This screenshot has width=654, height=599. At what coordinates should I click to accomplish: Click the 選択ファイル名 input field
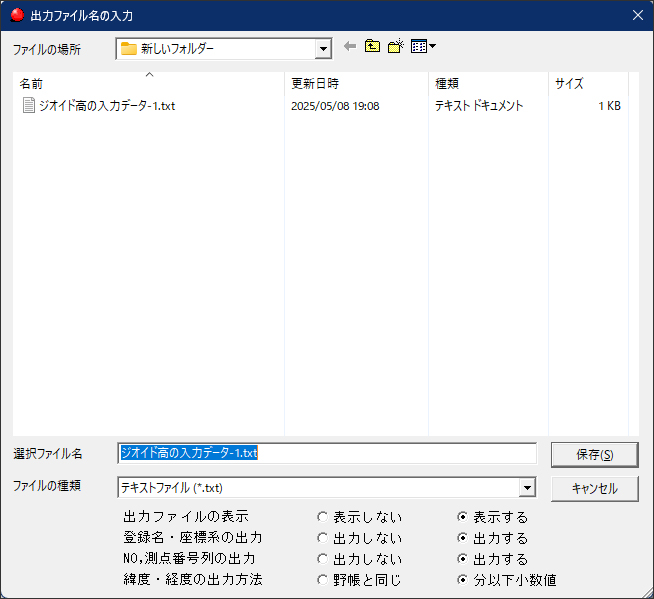pos(327,453)
